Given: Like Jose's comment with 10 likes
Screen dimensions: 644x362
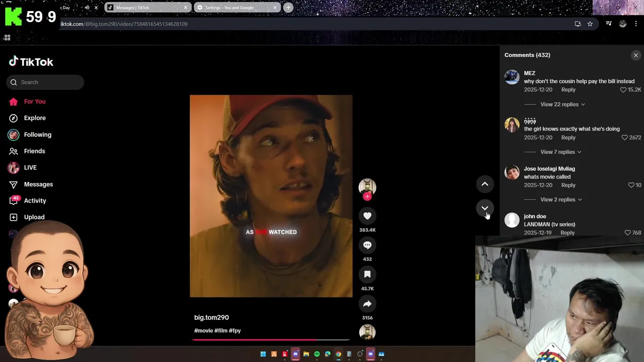Looking at the screenshot, I should [x=631, y=185].
